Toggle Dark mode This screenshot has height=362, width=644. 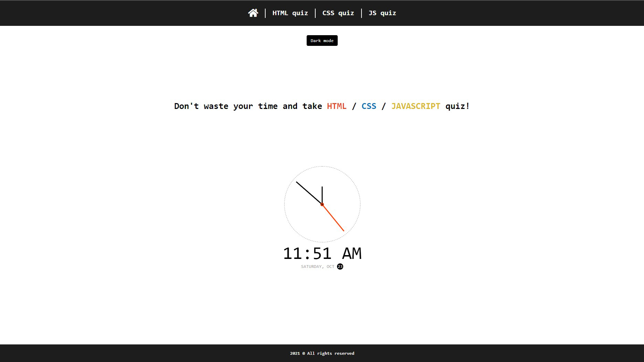322,41
